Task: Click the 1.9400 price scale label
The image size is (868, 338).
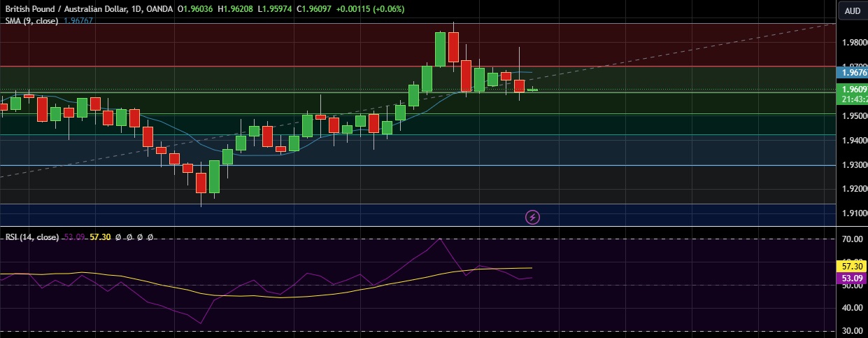Action: [855, 141]
